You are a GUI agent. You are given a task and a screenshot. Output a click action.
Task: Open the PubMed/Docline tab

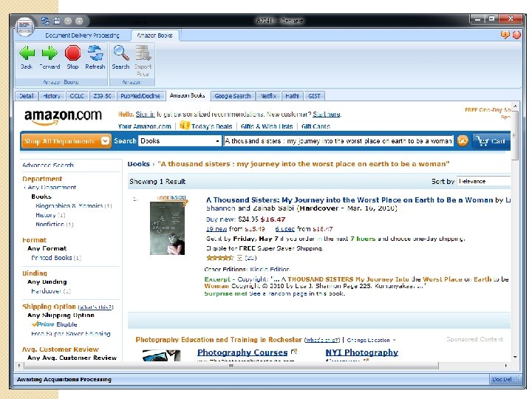pyautogui.click(x=140, y=96)
